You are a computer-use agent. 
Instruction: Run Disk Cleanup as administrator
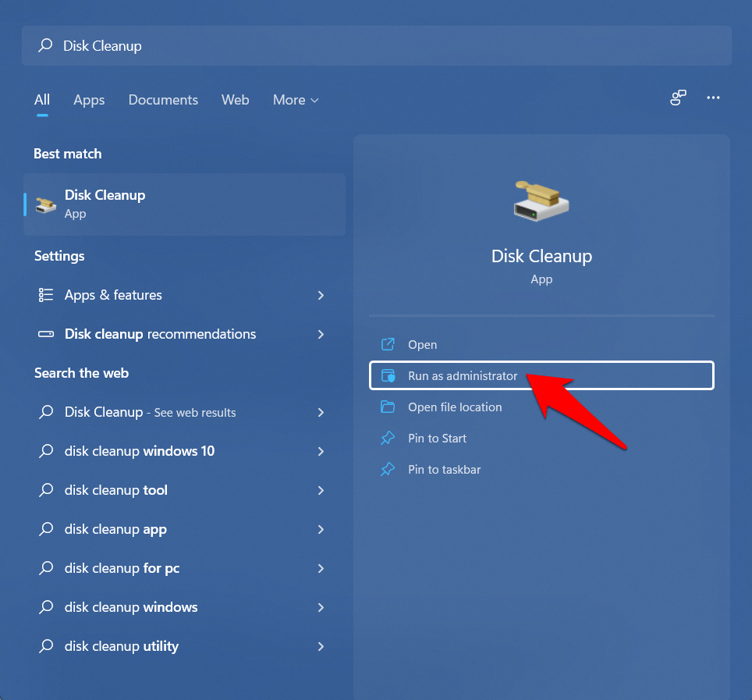coord(463,376)
